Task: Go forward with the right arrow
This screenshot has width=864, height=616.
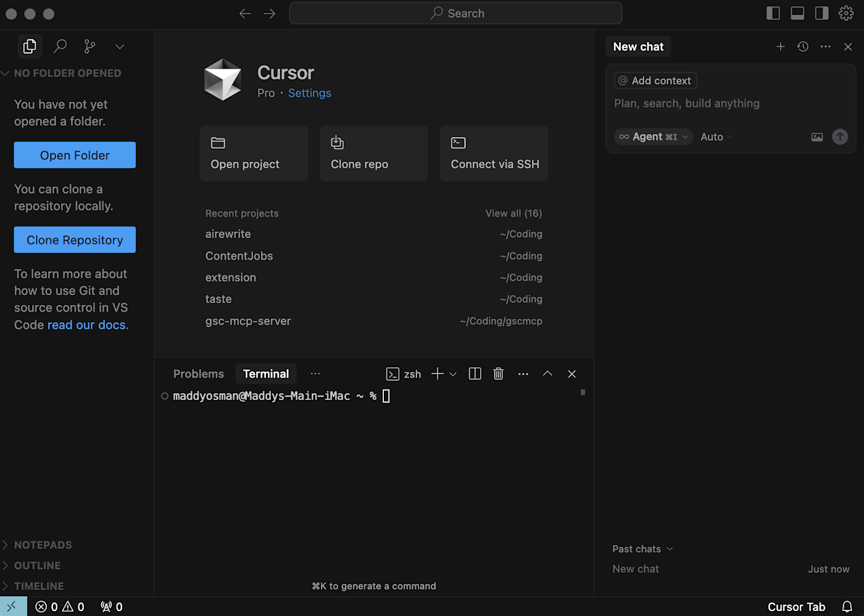Action: (270, 14)
